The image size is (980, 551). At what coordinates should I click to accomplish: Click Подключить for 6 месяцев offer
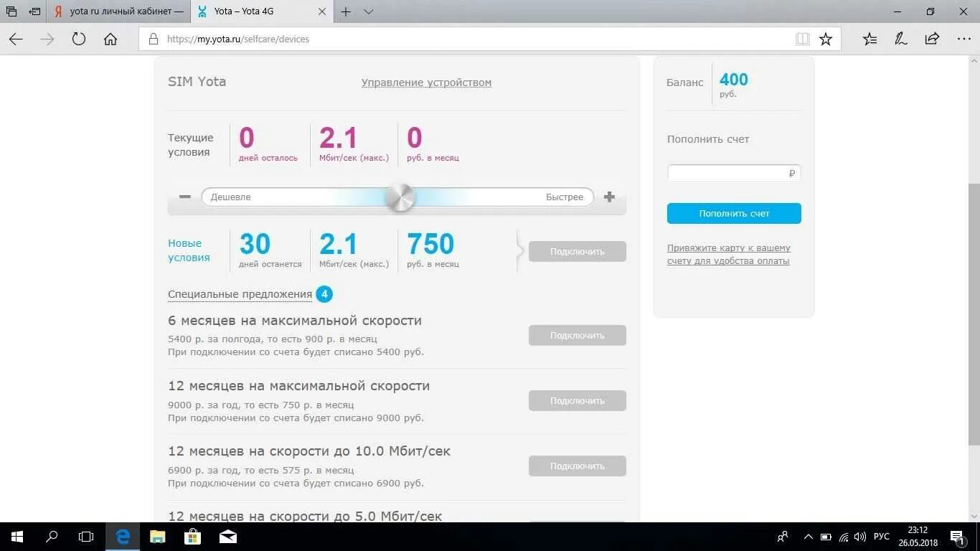578,335
